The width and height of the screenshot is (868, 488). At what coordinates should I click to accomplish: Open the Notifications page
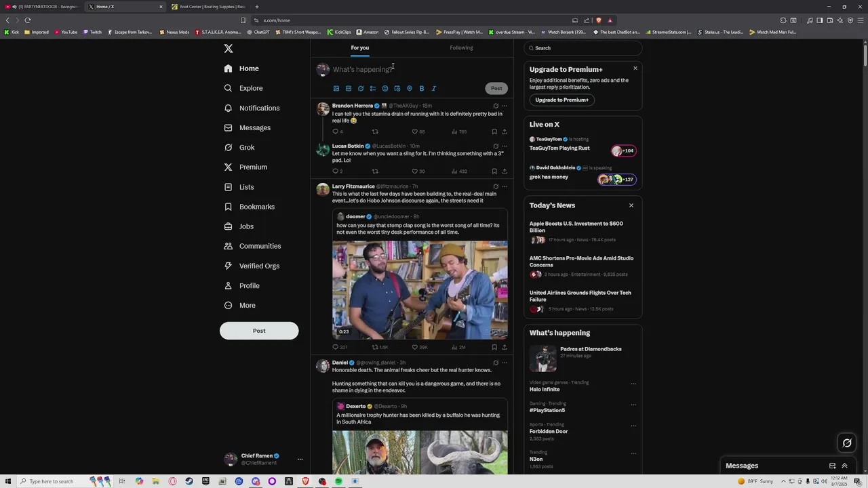pyautogui.click(x=252, y=108)
